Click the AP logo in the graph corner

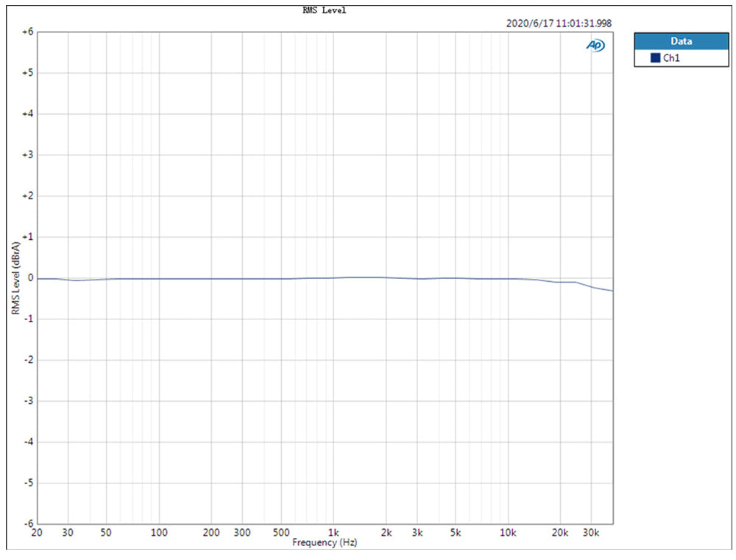coord(595,46)
